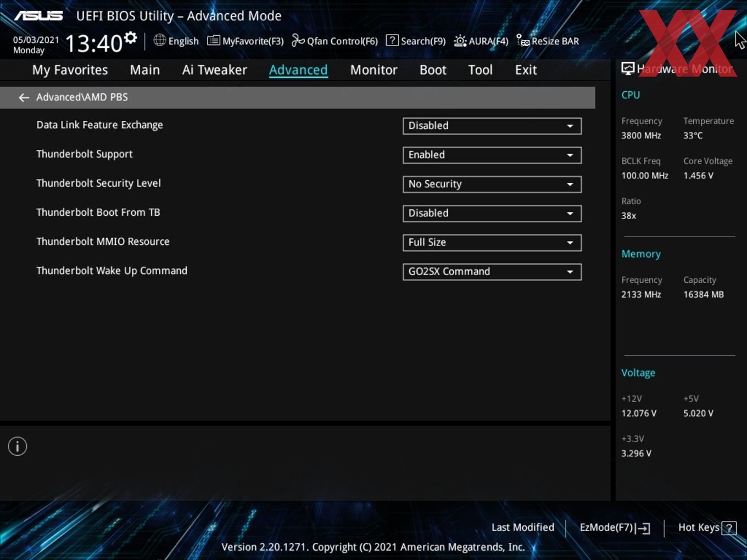Click +5V value 5.020 V
This screenshot has height=560, width=747.
(x=698, y=413)
